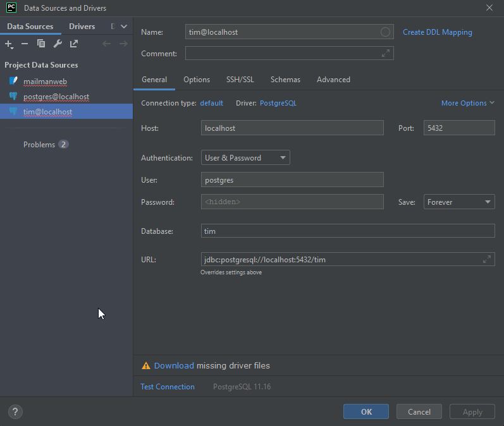This screenshot has height=426, width=504.
Task: Show hidden tabs via chevron dropdown
Action: click(124, 27)
